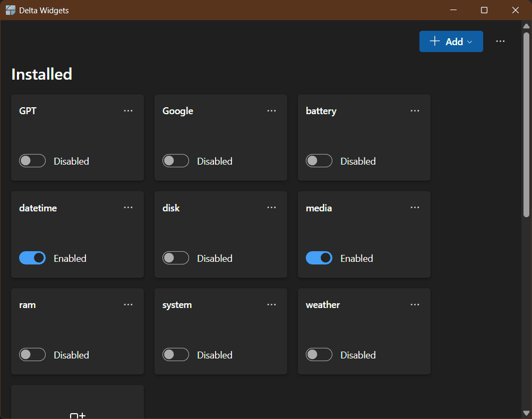Disable the media widget
Viewport: 532px width, 419px height.
(x=319, y=258)
